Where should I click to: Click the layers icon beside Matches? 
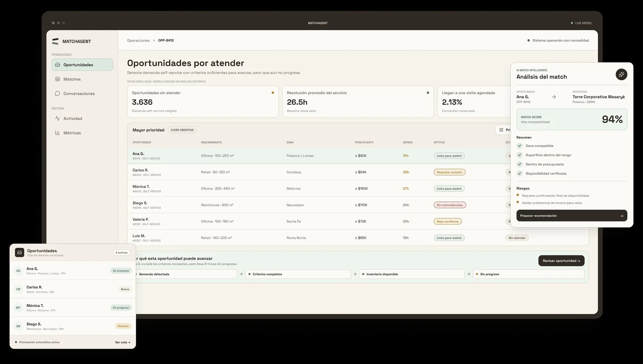pyautogui.click(x=58, y=79)
